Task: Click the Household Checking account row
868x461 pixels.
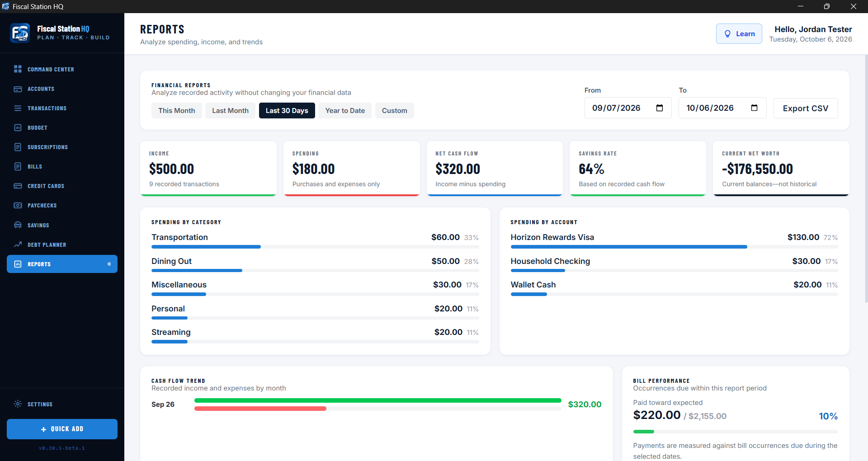Action: pyautogui.click(x=674, y=264)
